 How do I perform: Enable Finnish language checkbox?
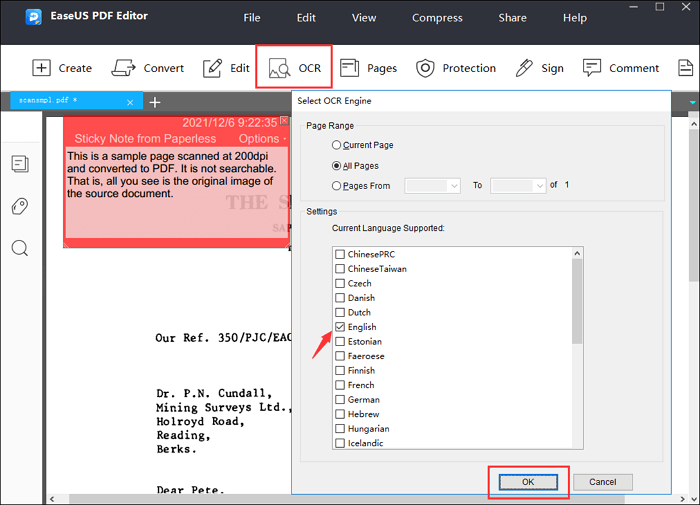pyautogui.click(x=340, y=371)
